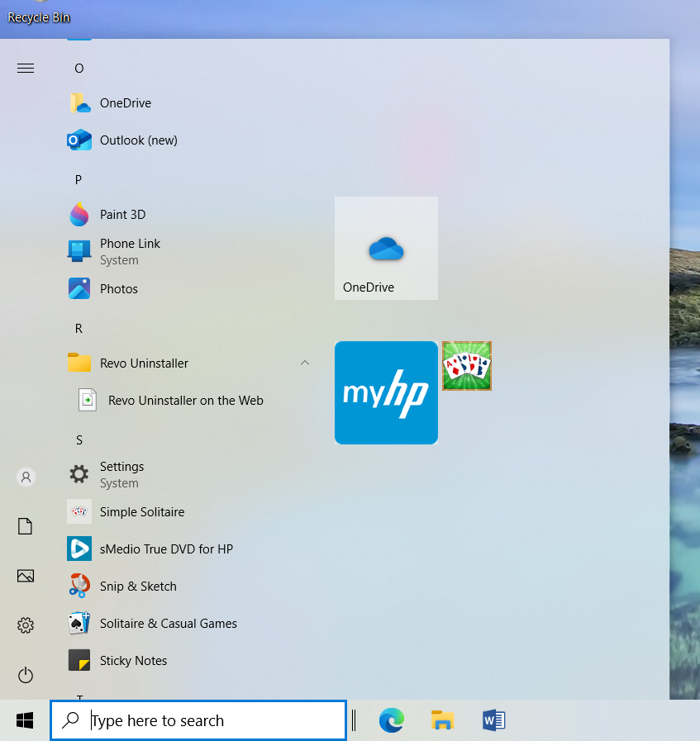Open File Explorer from the taskbar
The height and width of the screenshot is (741, 700).
[442, 720]
